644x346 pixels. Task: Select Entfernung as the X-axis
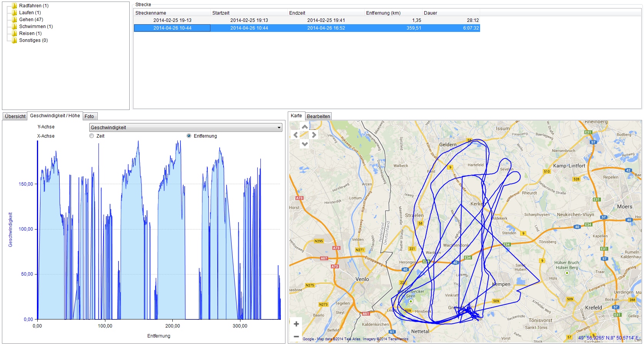tap(189, 136)
